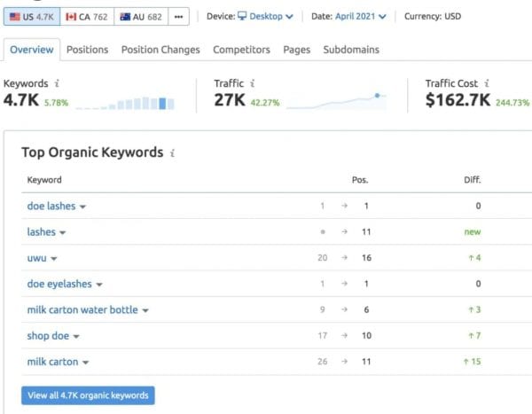Click the data point on Traffic trend line
The image size is (532, 414).
coord(377,96)
